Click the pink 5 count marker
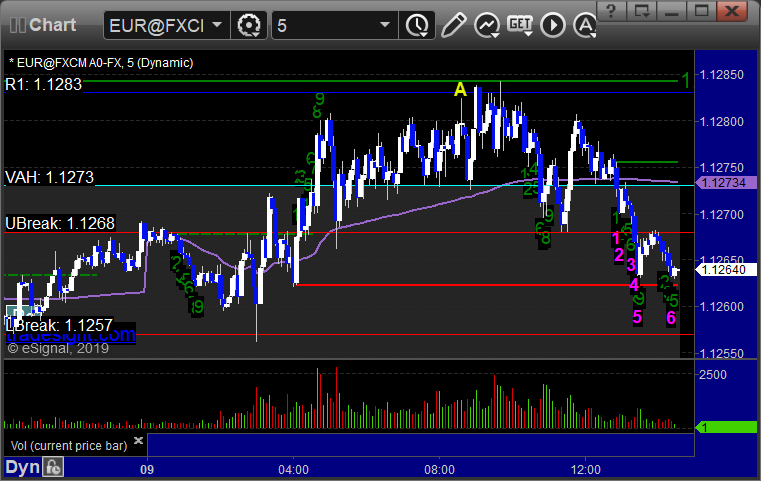761x481 pixels. (x=637, y=317)
